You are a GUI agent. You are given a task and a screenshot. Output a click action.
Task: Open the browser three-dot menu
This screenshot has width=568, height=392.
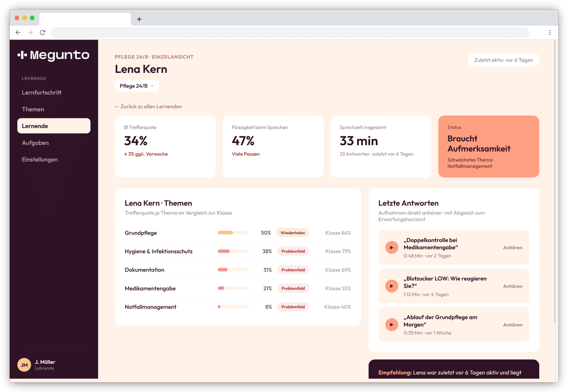[x=550, y=32]
